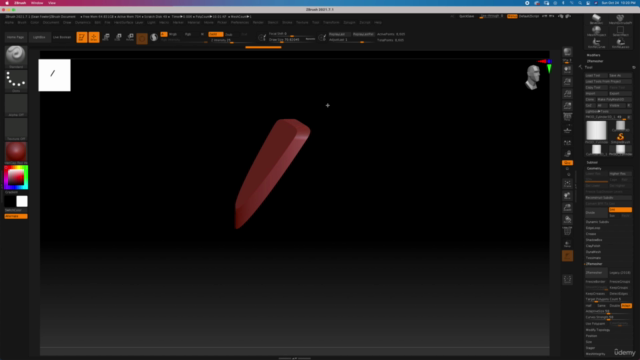Click the SelectRect brush icon
640x360 pixels.
(x=620, y=31)
